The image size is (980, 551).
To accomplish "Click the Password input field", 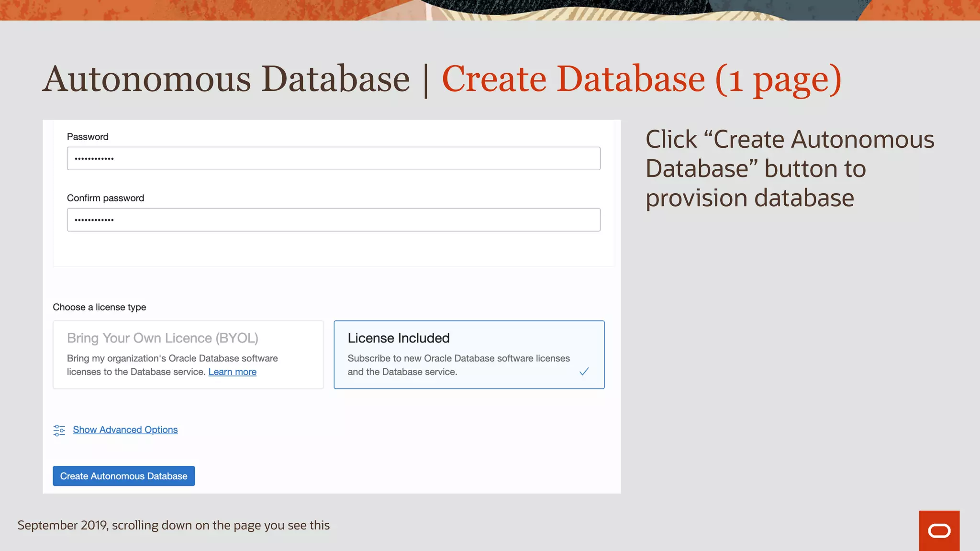I will coord(334,158).
